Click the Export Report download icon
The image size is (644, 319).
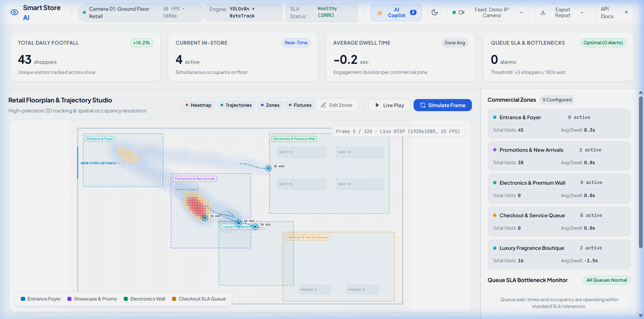point(543,12)
